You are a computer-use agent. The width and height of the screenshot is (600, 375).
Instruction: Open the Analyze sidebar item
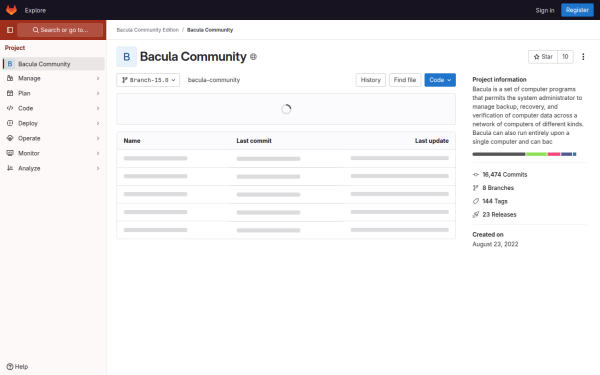(x=54, y=168)
